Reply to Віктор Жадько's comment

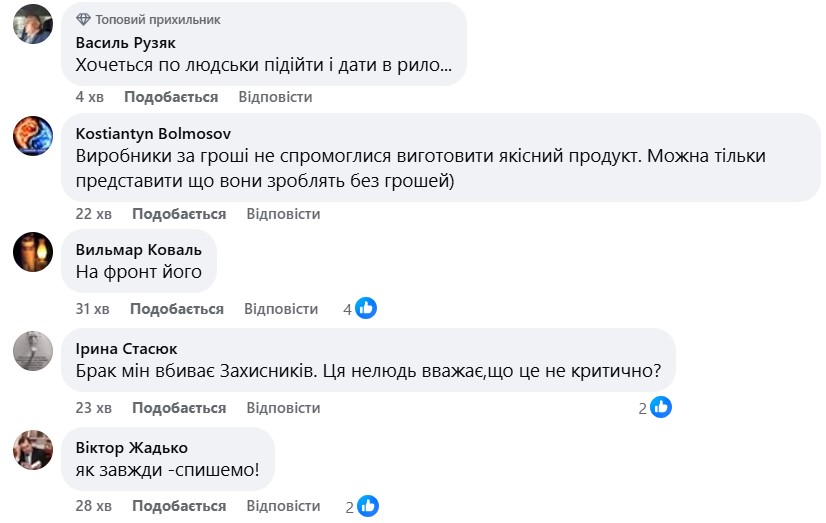pyautogui.click(x=283, y=506)
